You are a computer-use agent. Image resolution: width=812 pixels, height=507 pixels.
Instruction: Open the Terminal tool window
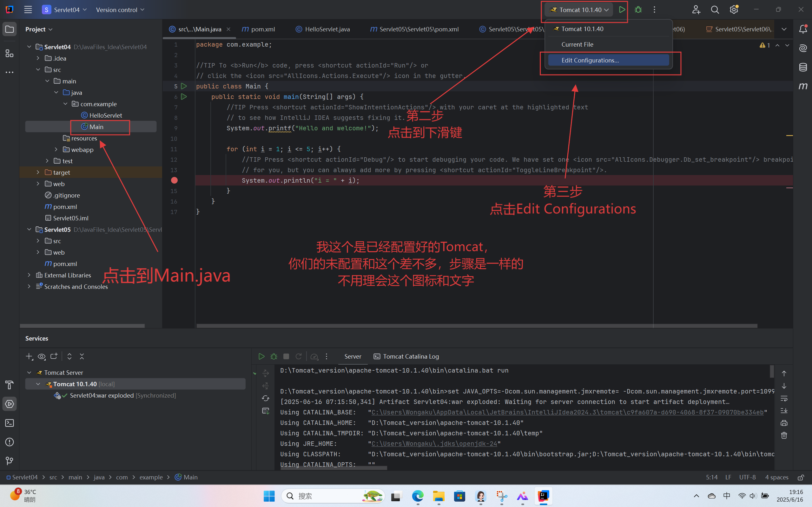click(x=9, y=423)
